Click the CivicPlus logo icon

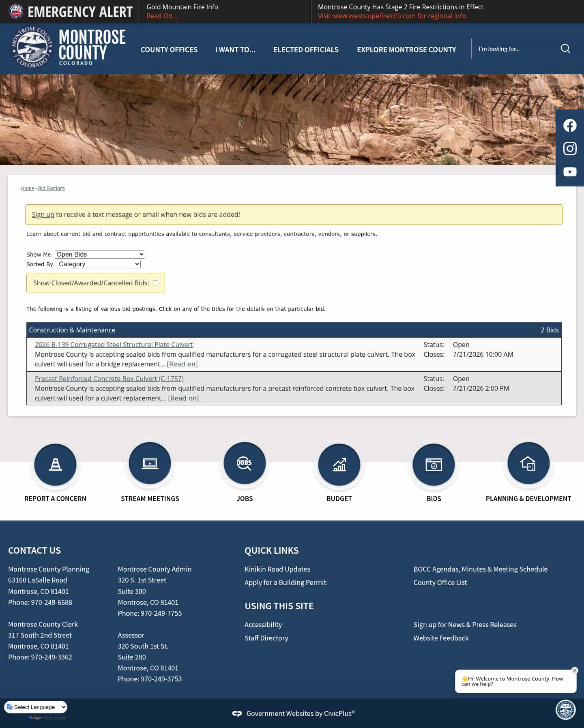pos(237,713)
